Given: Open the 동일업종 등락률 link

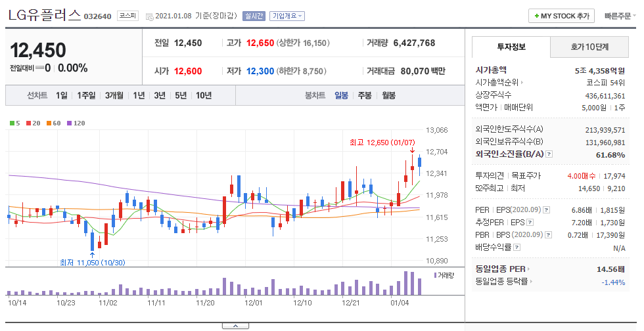Looking at the screenshot, I should (x=504, y=282).
